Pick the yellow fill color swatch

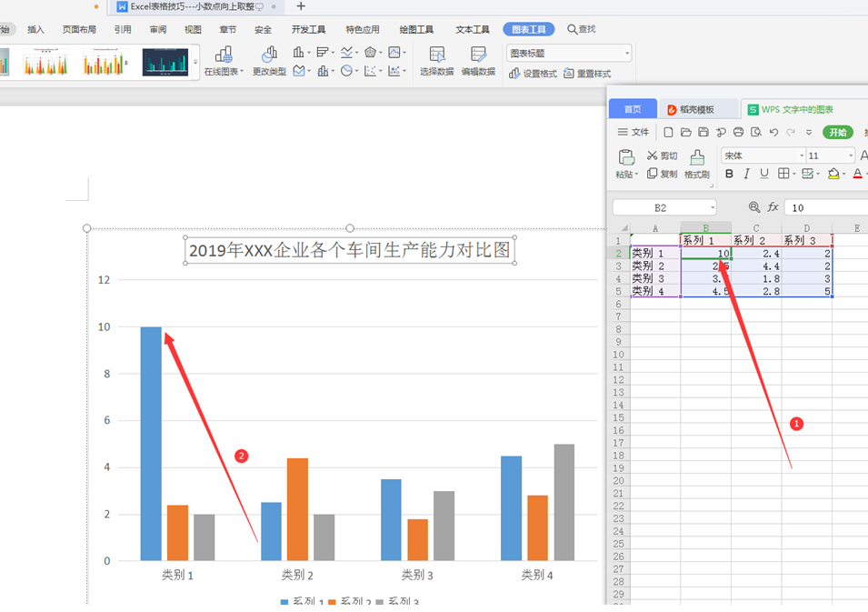click(x=834, y=174)
